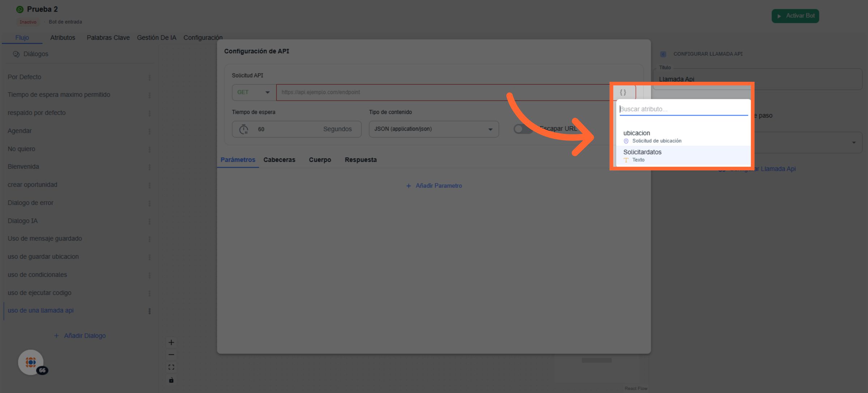The height and width of the screenshot is (393, 868).
Task: Expand Tipo de contenido JSON dropdown
Action: [433, 129]
